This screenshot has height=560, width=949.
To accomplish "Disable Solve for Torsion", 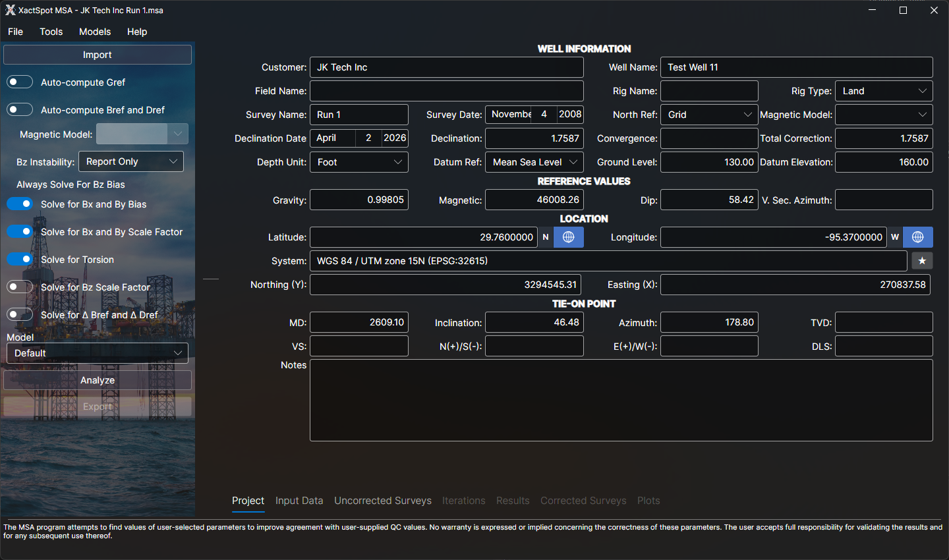I will [19, 259].
